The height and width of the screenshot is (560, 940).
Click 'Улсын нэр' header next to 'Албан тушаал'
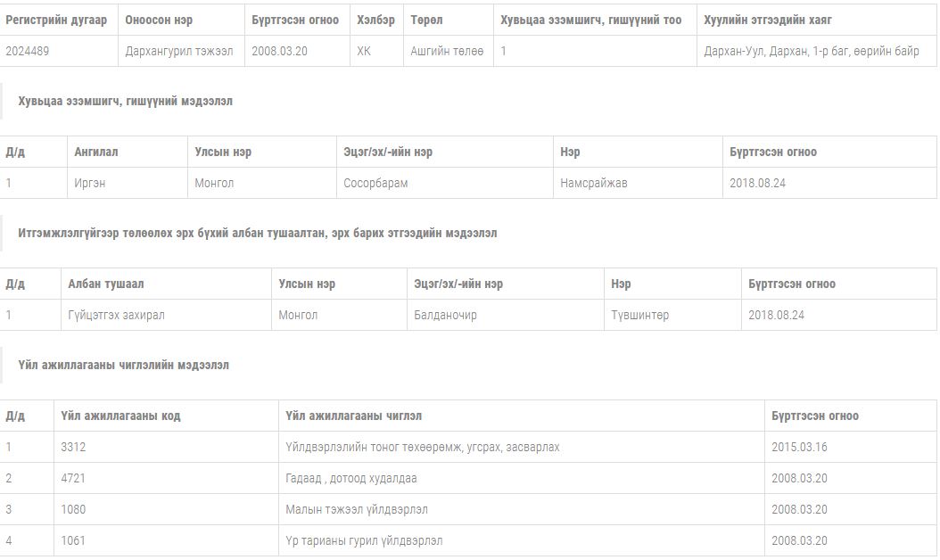click(307, 284)
